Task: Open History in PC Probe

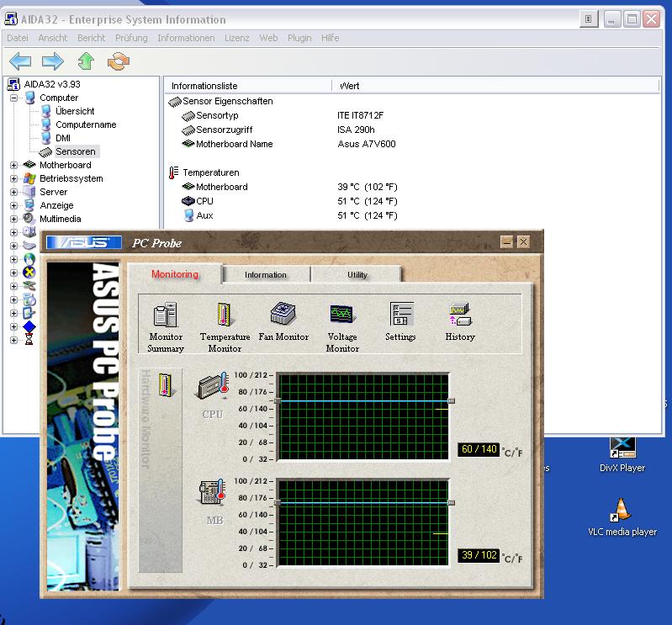Action: pos(460,322)
